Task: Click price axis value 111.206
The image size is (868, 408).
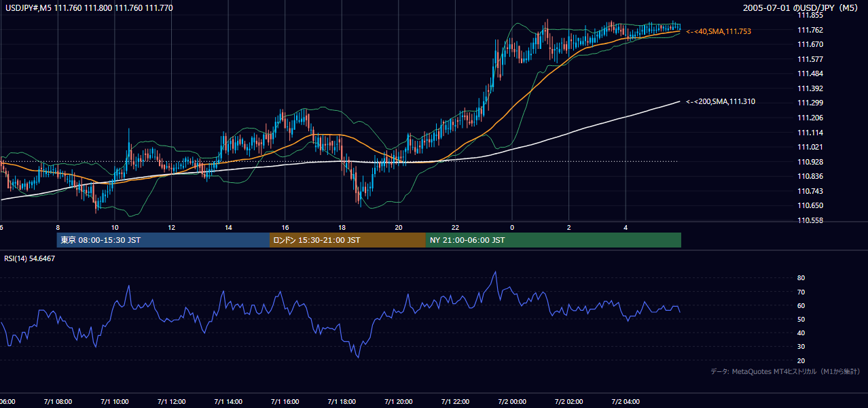Action: [810, 118]
